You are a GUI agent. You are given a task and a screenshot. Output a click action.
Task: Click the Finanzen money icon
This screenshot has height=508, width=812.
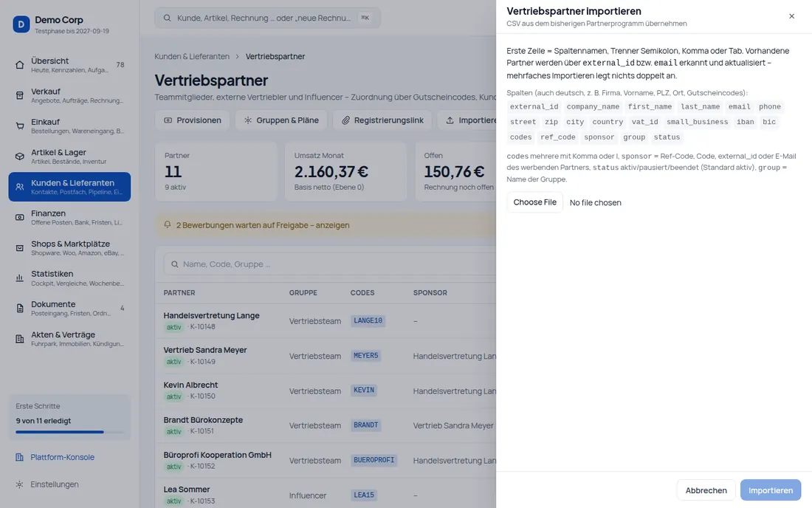pyautogui.click(x=20, y=218)
